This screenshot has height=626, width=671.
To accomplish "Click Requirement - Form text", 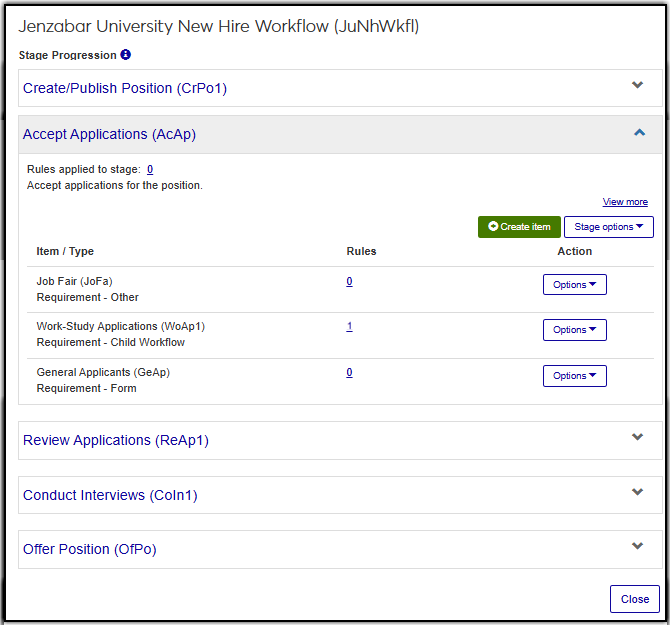I will pyautogui.click(x=86, y=388).
